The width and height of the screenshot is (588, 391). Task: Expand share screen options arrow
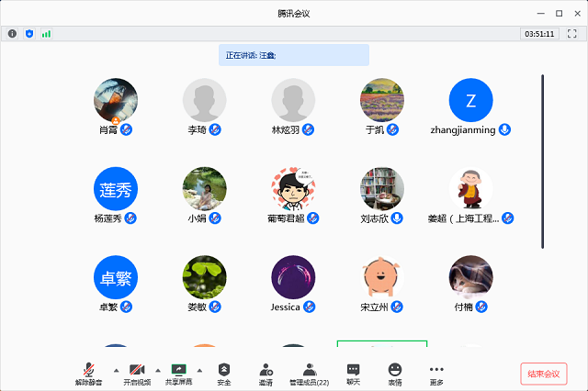(199, 369)
